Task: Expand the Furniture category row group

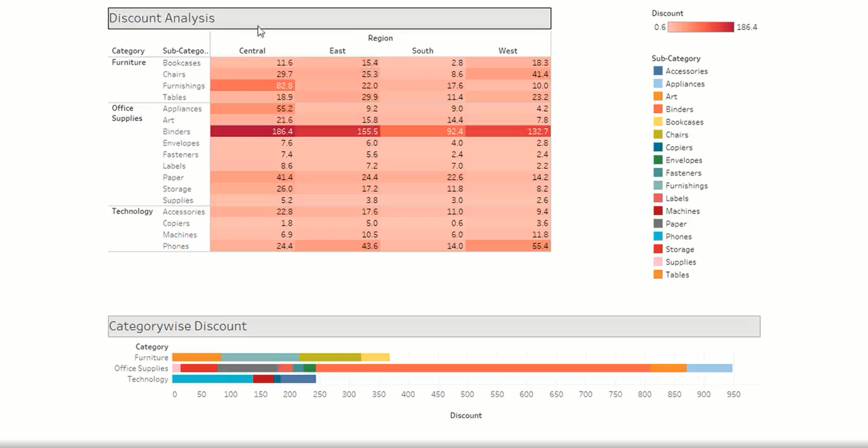Action: pyautogui.click(x=128, y=62)
